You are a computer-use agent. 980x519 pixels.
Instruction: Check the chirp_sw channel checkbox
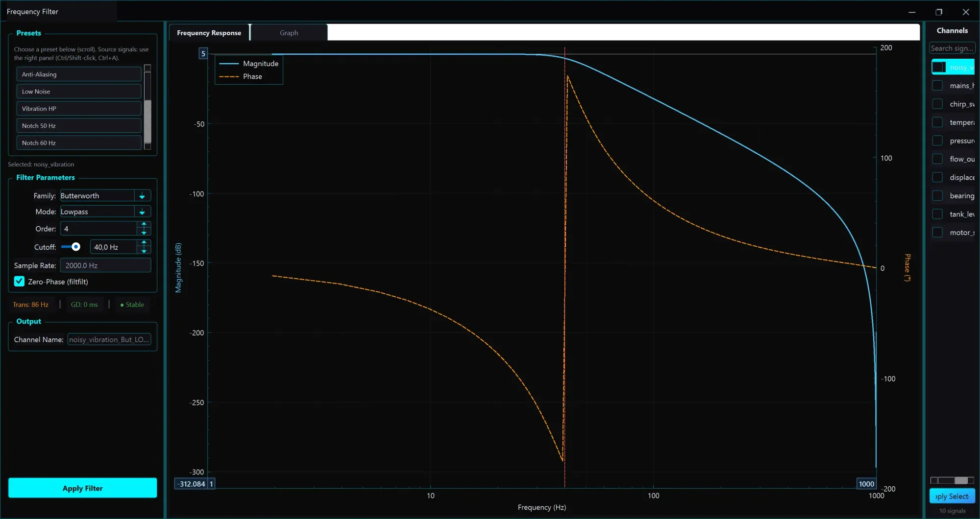pos(937,104)
